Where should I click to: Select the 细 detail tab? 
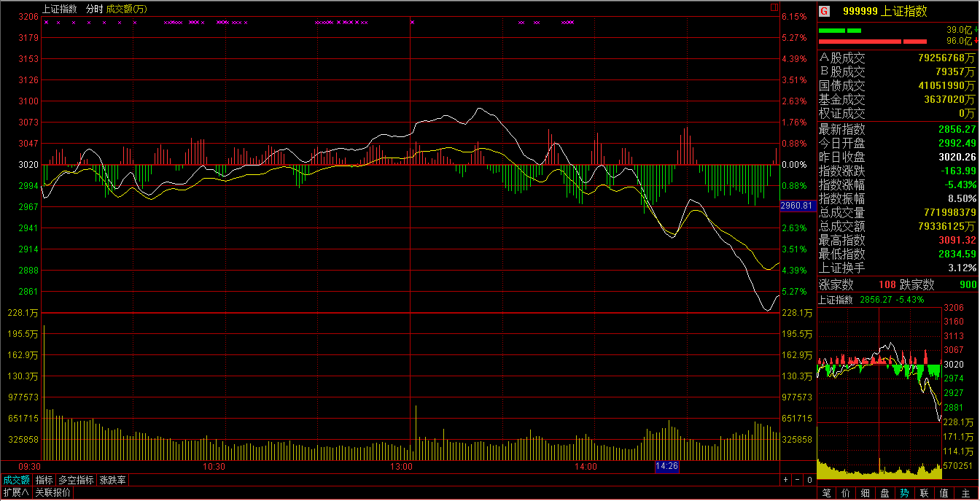click(865, 493)
